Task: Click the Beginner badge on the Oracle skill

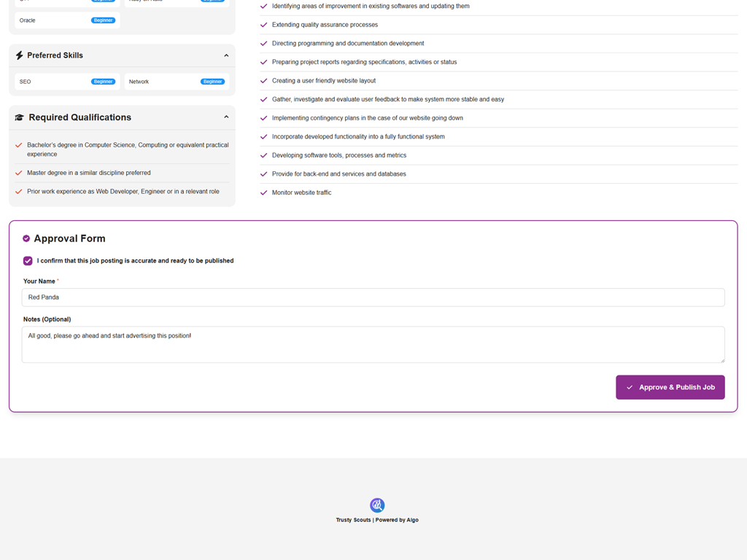Action: [x=103, y=20]
